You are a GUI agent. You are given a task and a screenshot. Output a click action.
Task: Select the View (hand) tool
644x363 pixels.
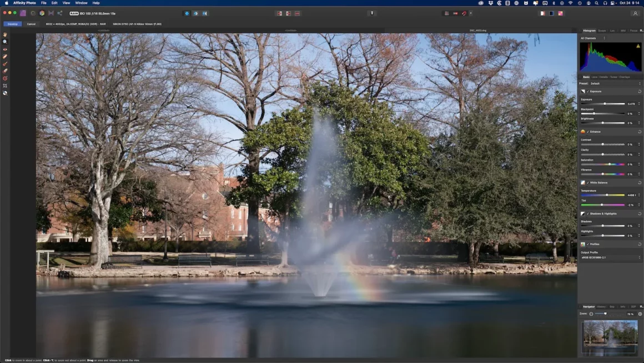point(5,35)
